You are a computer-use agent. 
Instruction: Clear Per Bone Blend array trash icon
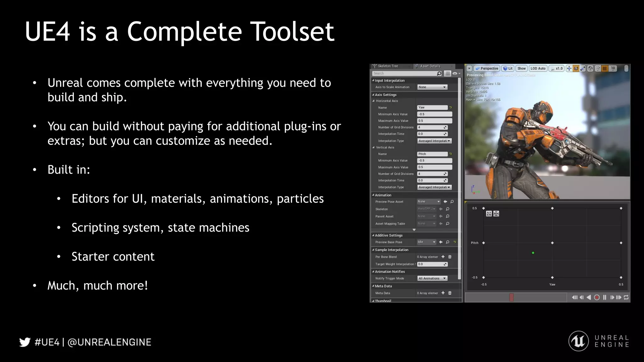point(450,257)
